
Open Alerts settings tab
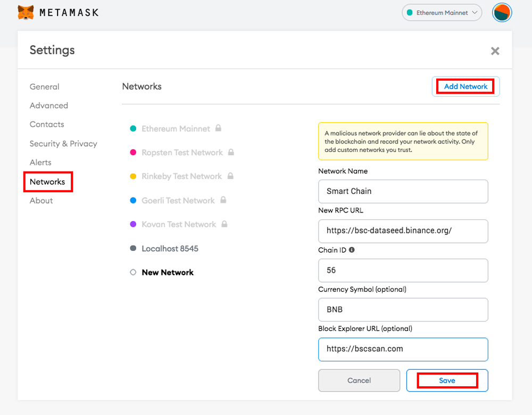[x=40, y=163]
